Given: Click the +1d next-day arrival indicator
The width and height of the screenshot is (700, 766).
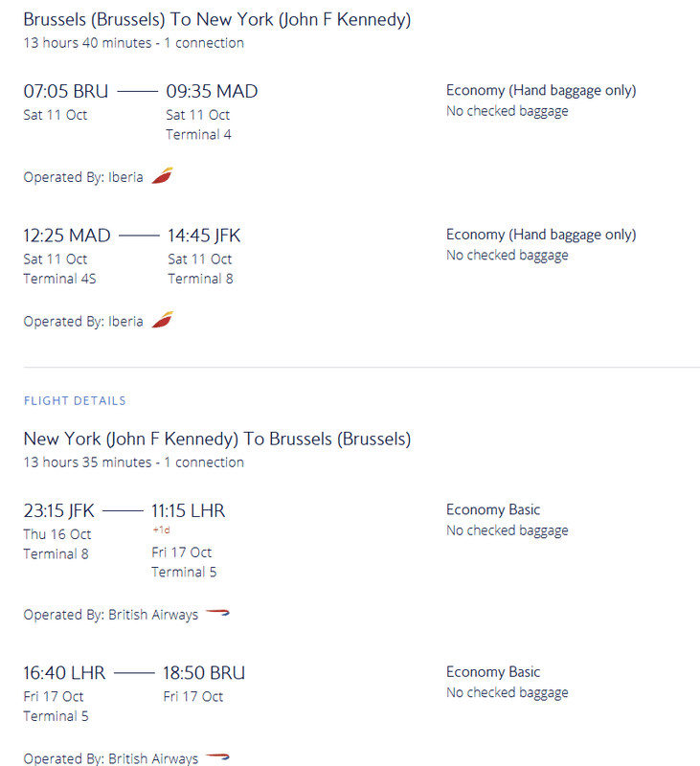Looking at the screenshot, I should click(161, 529).
